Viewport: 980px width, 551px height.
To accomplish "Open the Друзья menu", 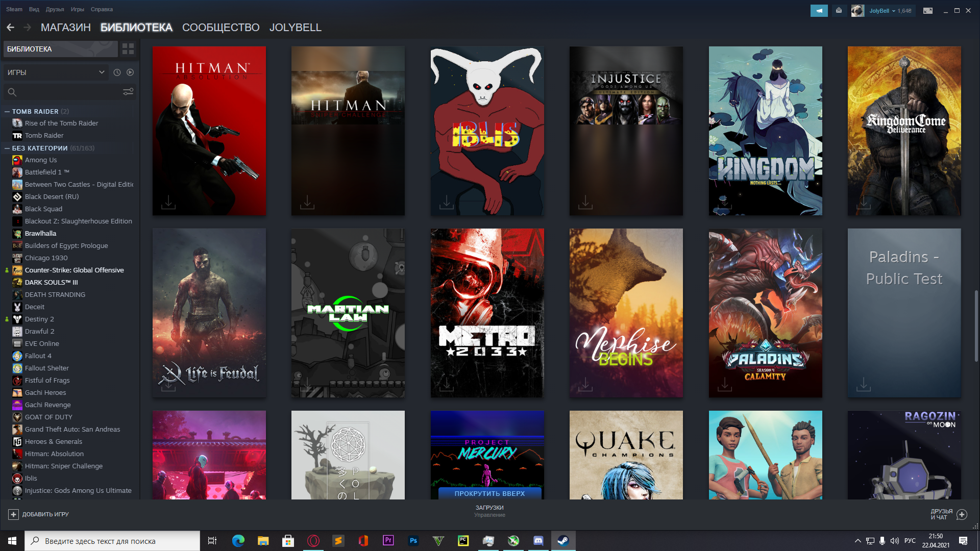I will pos(55,9).
